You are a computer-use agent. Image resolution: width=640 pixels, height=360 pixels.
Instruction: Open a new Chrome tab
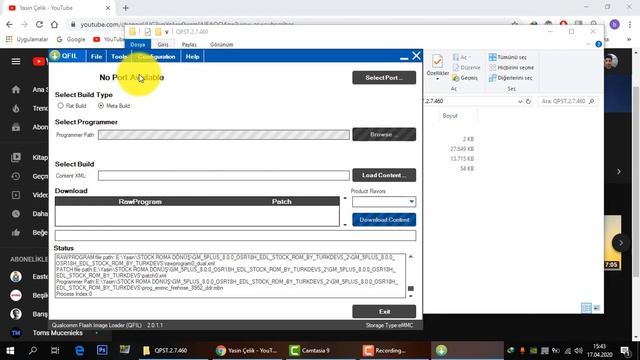(125, 8)
